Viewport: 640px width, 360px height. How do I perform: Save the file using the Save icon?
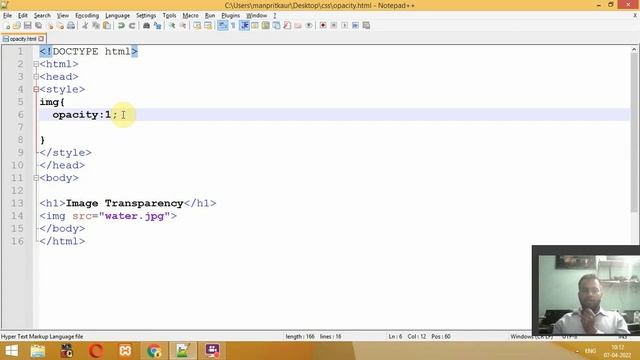(x=27, y=26)
